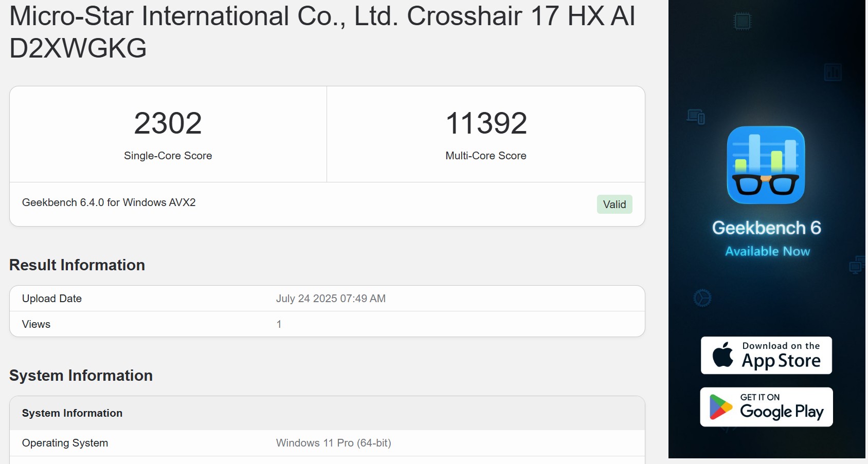The width and height of the screenshot is (868, 464).
Task: Click the faint chip icon in the ad
Action: (742, 21)
